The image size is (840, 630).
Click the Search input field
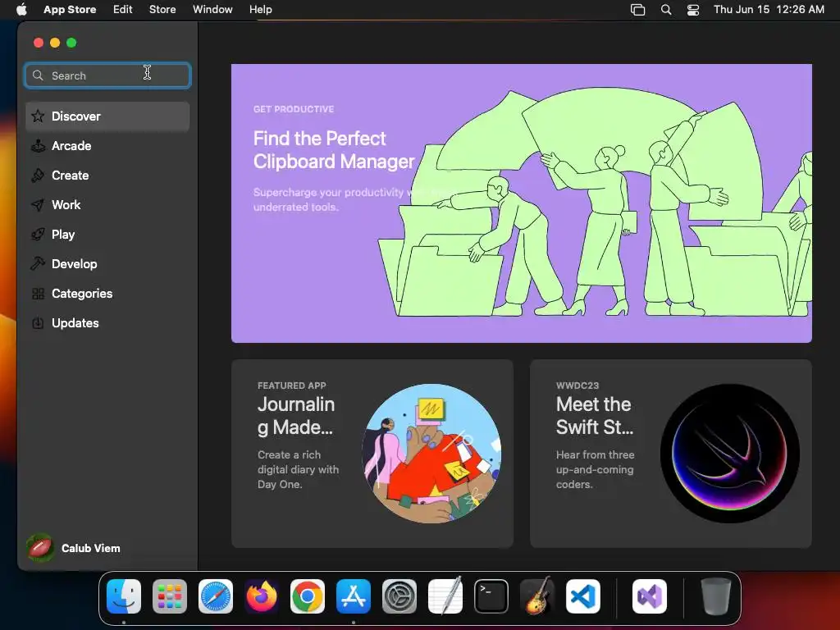pos(107,75)
